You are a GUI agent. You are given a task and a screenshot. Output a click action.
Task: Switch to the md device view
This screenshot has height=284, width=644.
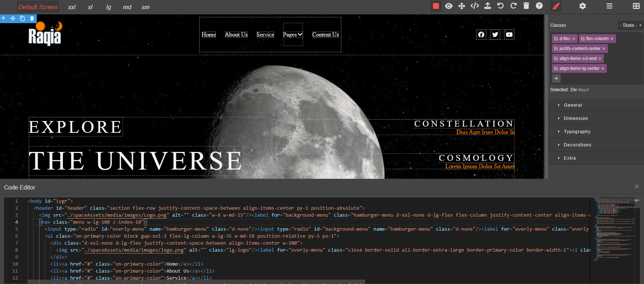pyautogui.click(x=127, y=7)
